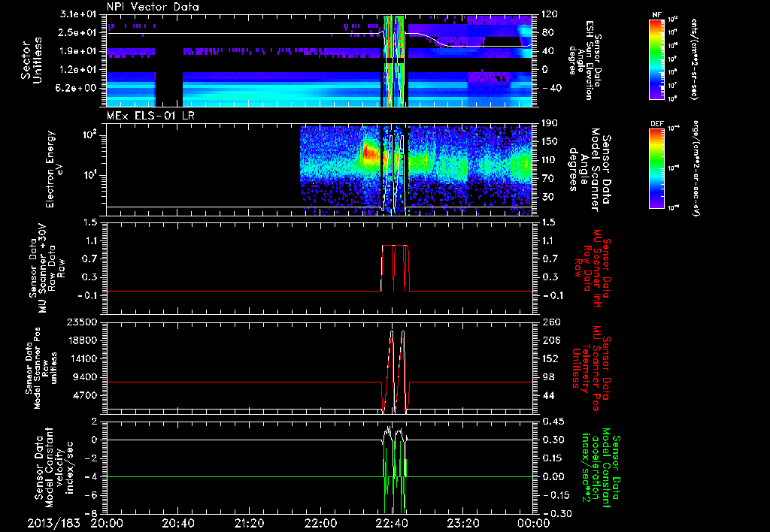Click the DEF energy flux color bar
This screenshot has width=770, height=532.
[657, 168]
